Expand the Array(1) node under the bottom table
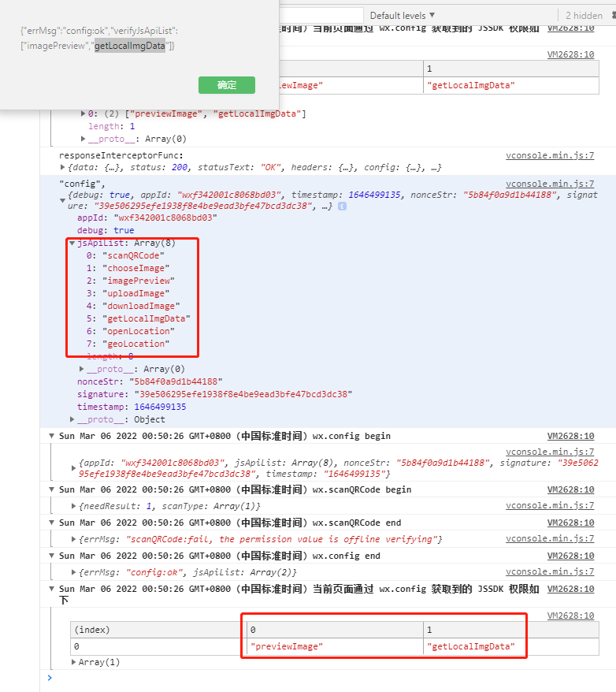This screenshot has height=692, width=616. [73, 662]
